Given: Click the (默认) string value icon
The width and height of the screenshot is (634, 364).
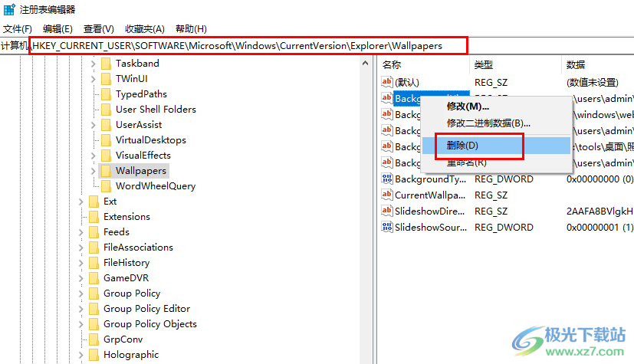Looking at the screenshot, I should pyautogui.click(x=386, y=82).
